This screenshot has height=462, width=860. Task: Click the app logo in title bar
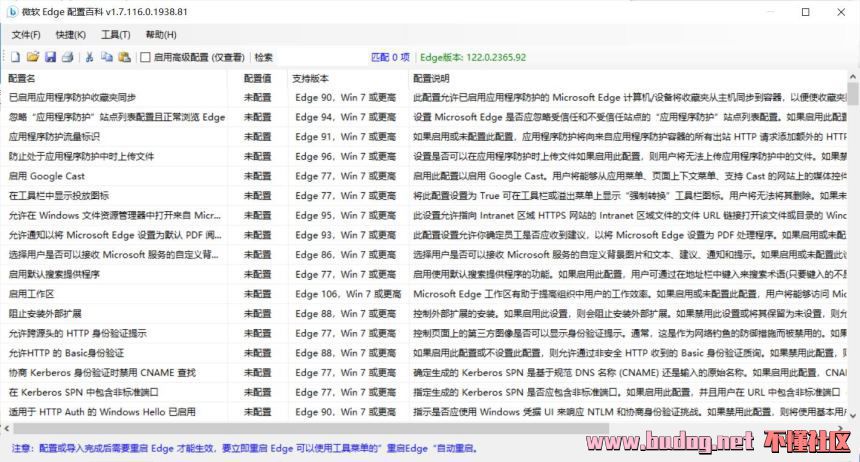pos(12,12)
